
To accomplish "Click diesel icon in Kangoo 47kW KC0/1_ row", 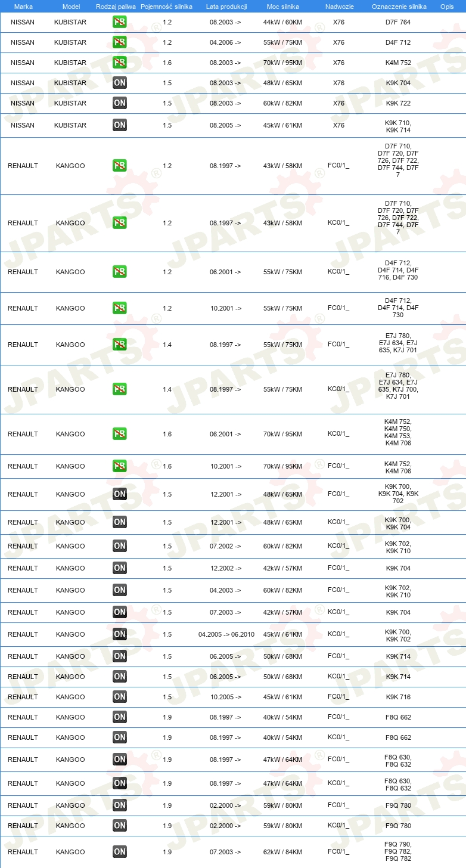I will pyautogui.click(x=120, y=783).
